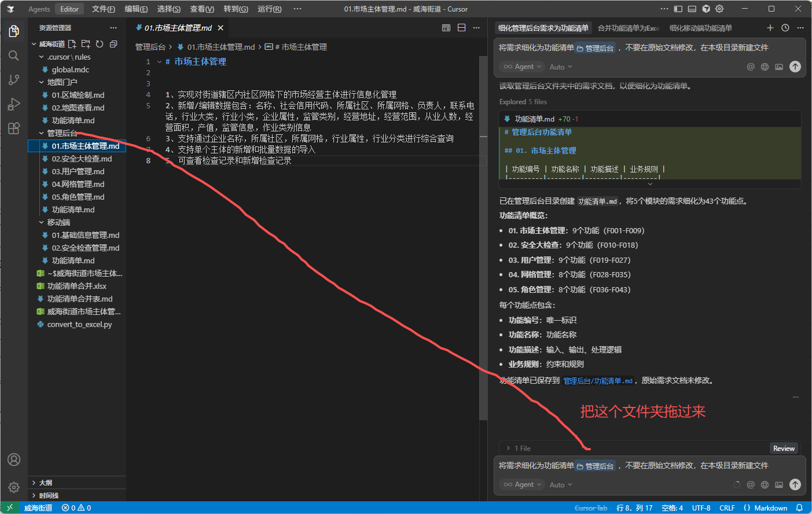Open the Search view in activity bar

(14, 56)
